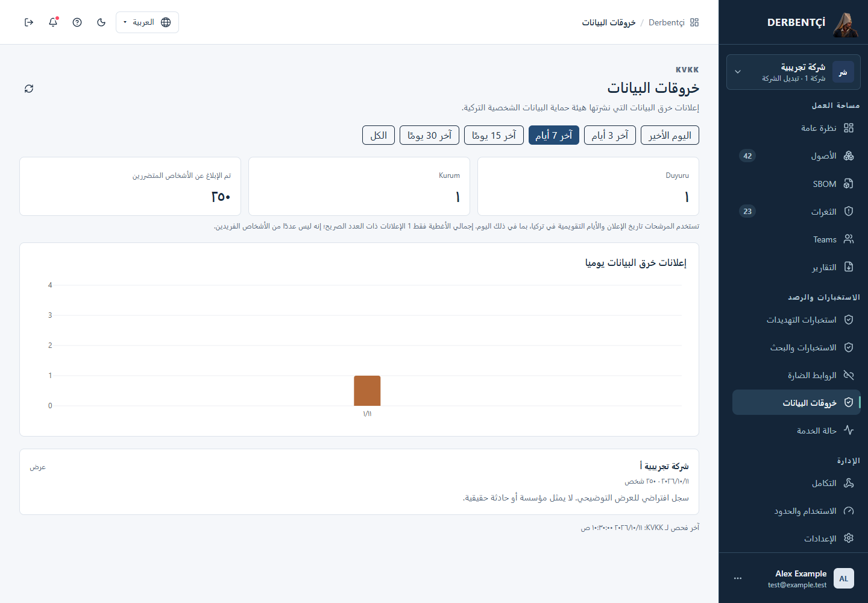Click the عرض link on the breach record
This screenshot has width=868, height=603.
(x=38, y=467)
